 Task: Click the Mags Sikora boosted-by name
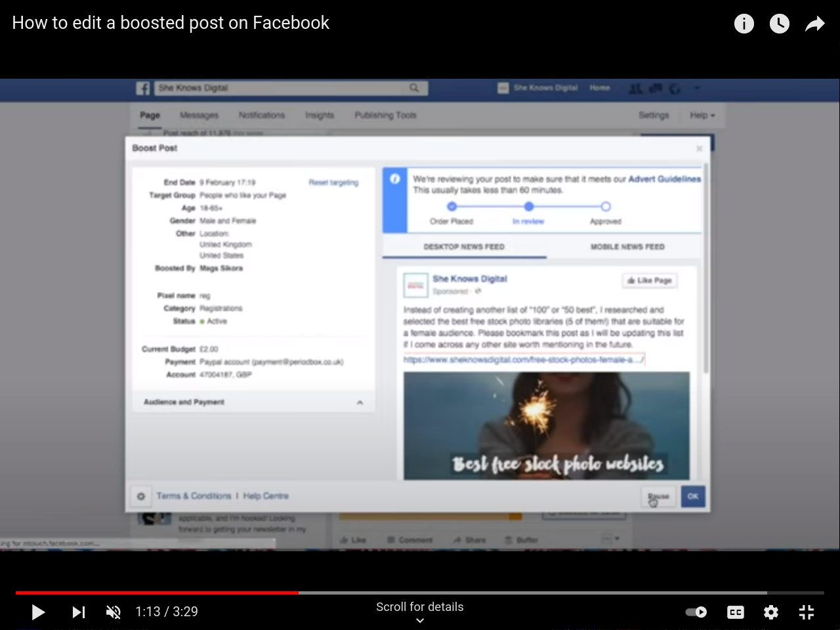coord(221,268)
